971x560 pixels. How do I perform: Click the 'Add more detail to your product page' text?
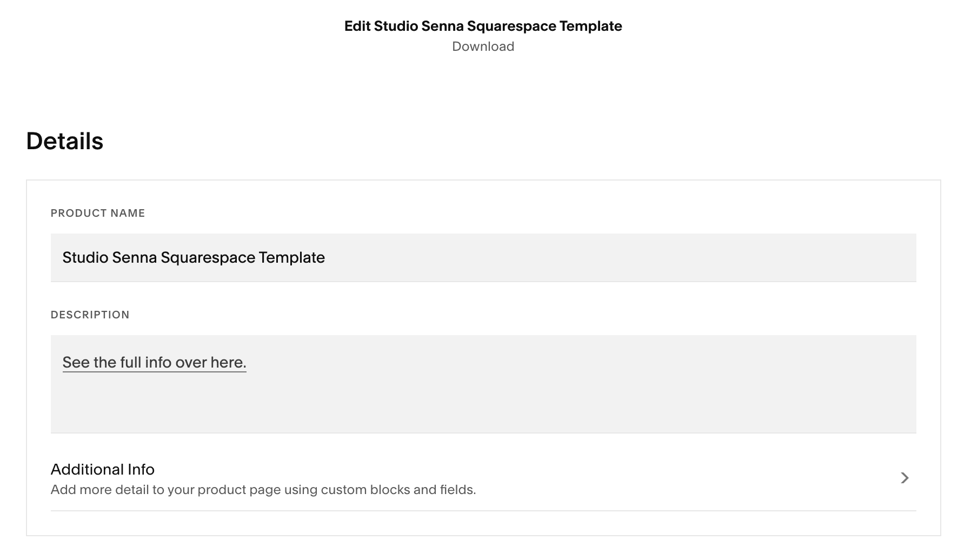[184, 490]
